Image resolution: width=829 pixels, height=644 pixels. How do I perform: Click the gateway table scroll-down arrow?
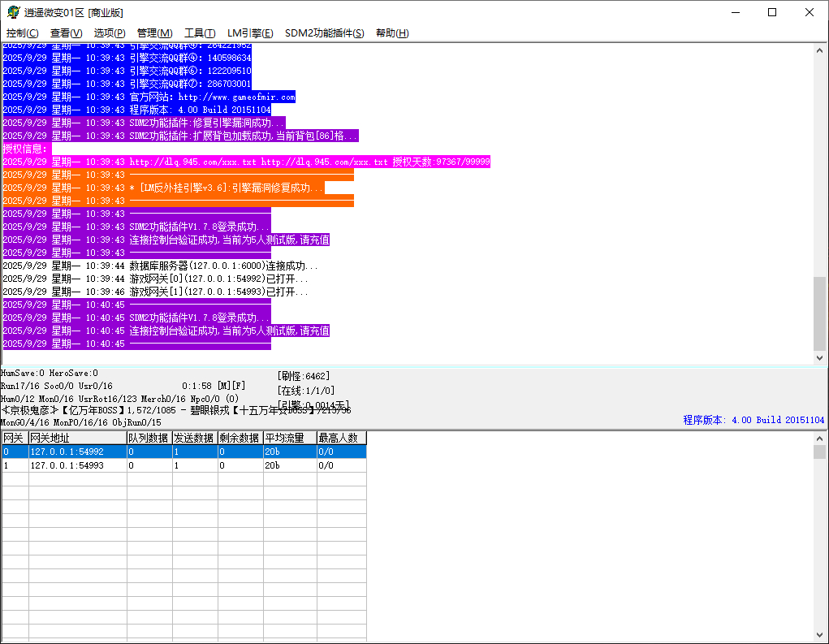[819, 634]
